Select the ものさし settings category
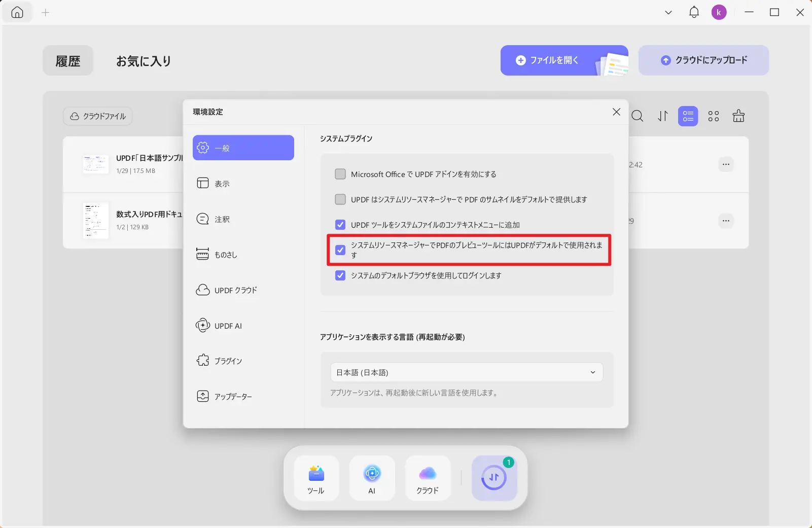 coord(243,254)
